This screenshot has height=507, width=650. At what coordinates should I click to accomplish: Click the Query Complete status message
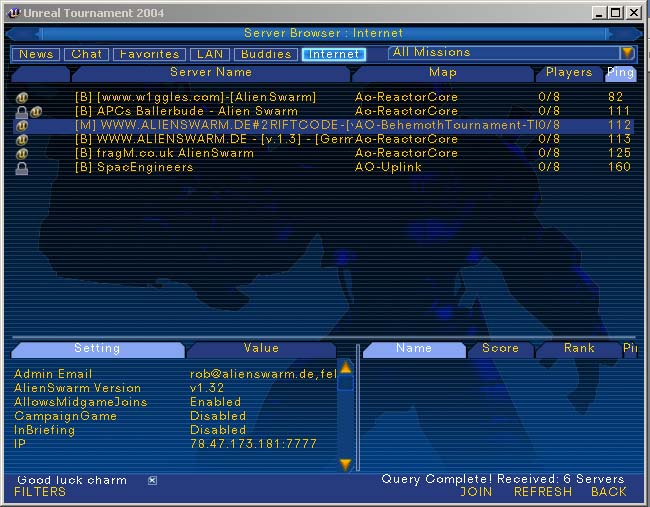[503, 480]
